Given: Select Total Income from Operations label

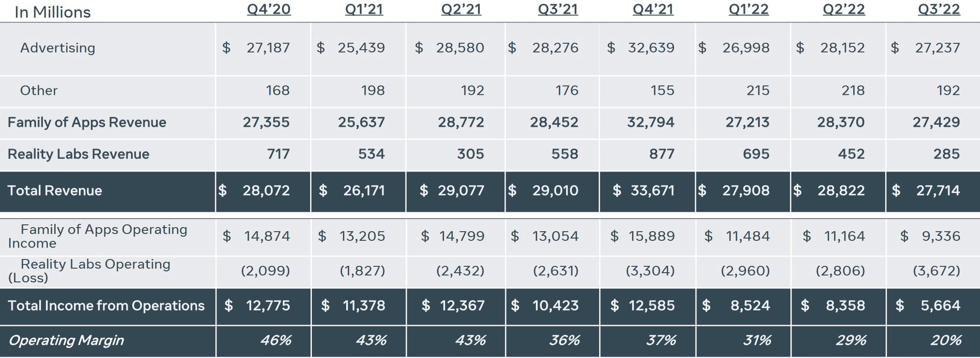Looking at the screenshot, I should [x=106, y=306].
